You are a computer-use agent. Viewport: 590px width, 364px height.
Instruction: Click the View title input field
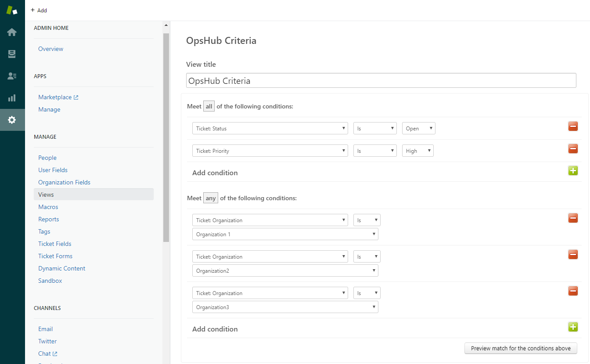coord(381,81)
